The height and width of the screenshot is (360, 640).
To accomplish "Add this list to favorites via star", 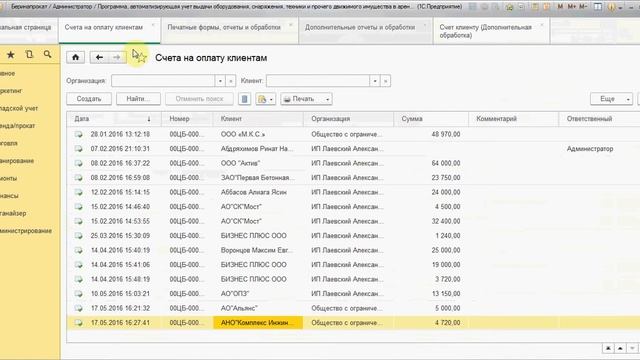I will point(141,58).
